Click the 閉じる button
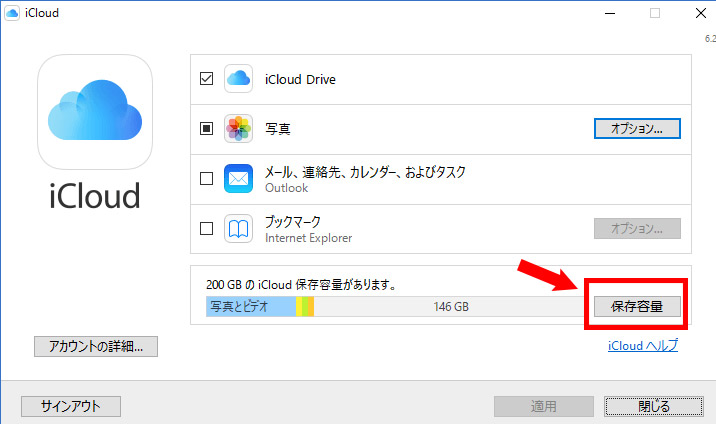Viewport: 716px width, 424px height. tap(654, 406)
